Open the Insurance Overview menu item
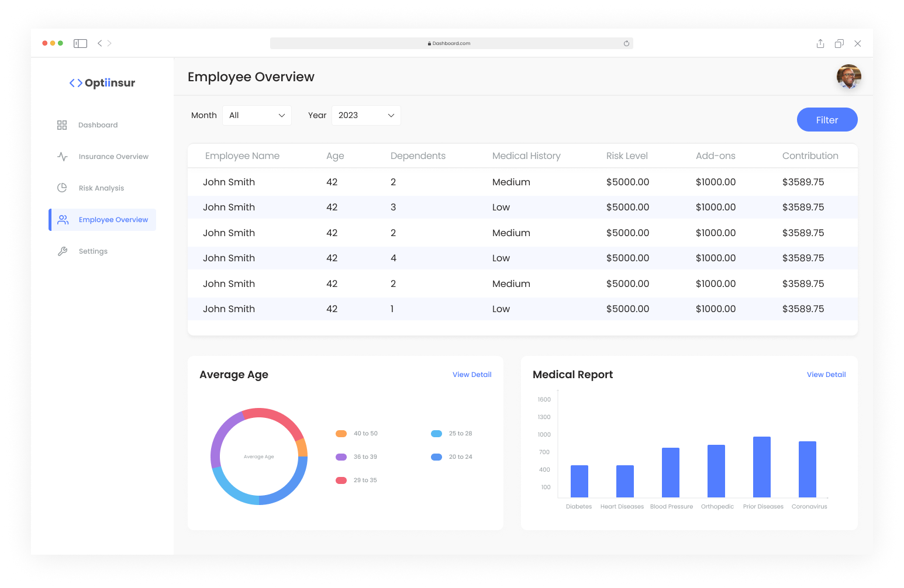This screenshot has height=588, width=904. click(113, 157)
